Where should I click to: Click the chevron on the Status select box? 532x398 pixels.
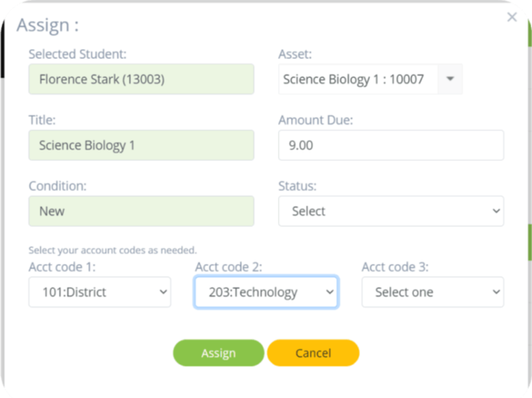coord(496,211)
